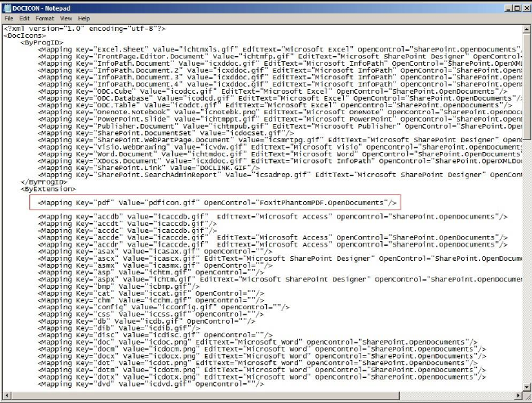532x403 pixels.
Task: Click the PowerPoint.Slide mapping line
Action: pos(280,119)
